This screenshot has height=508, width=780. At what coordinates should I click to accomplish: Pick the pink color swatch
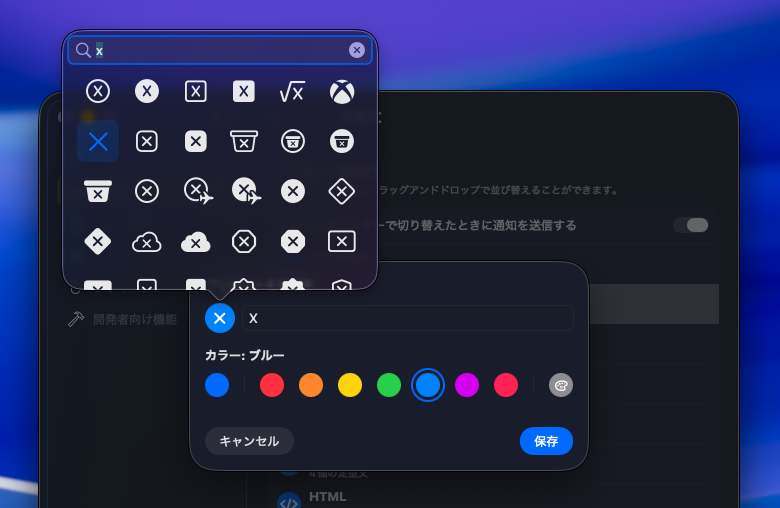tap(506, 385)
